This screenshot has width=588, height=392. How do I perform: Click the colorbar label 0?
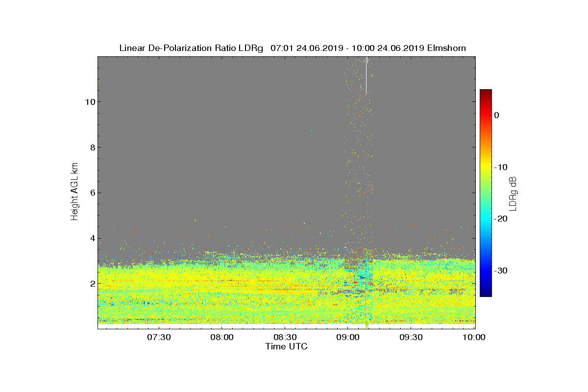pos(496,115)
